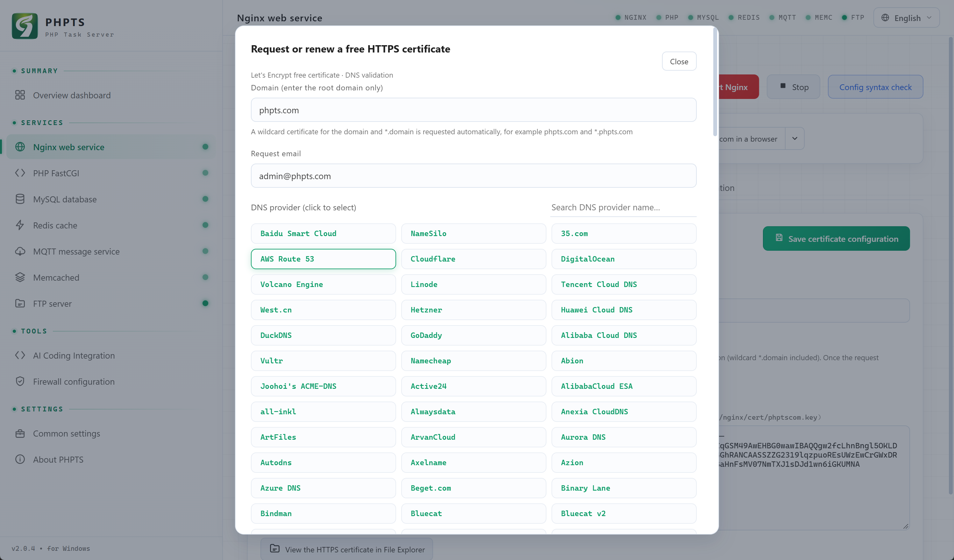The width and height of the screenshot is (954, 560).
Task: Click the MySQL database status dot in sidebar
Action: (x=205, y=199)
